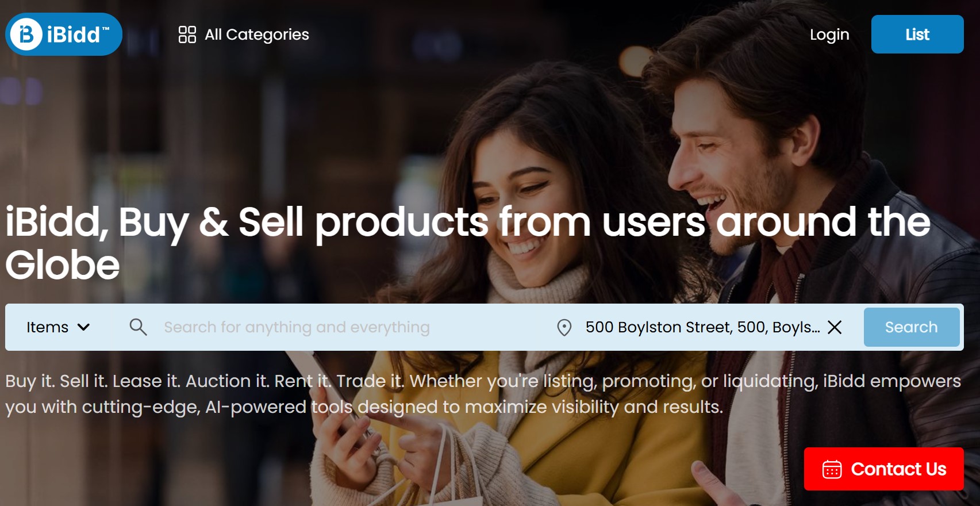Viewport: 980px width, 506px height.
Task: Click the All Categories grid icon
Action: point(187,34)
